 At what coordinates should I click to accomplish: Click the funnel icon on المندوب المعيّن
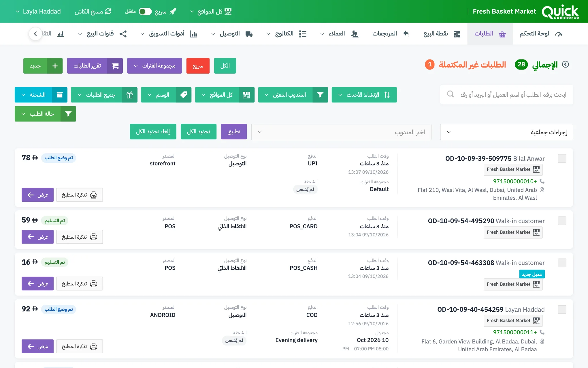320,95
